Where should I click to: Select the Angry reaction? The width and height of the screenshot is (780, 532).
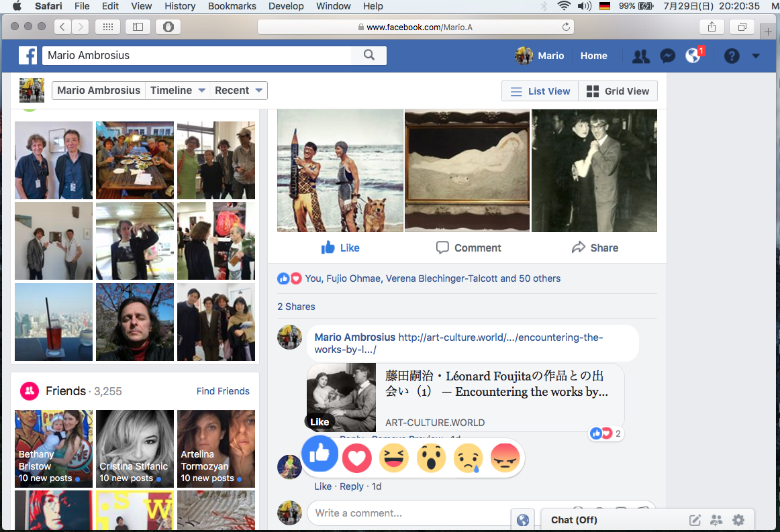(505, 458)
